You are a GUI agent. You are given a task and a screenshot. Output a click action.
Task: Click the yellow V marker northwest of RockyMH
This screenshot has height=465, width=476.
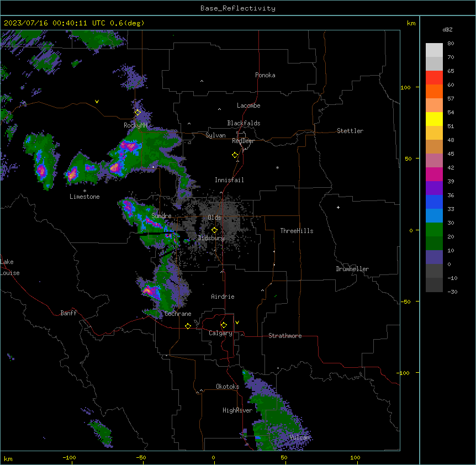[97, 102]
